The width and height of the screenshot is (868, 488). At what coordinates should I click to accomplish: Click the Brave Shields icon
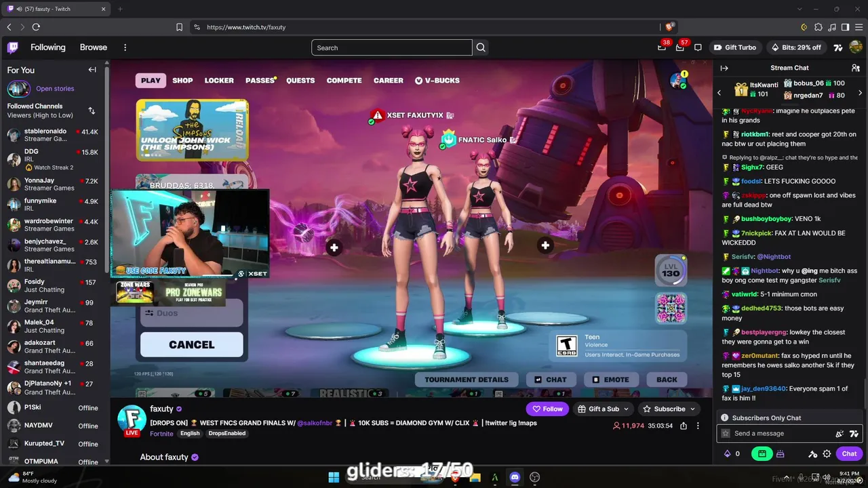[669, 27]
